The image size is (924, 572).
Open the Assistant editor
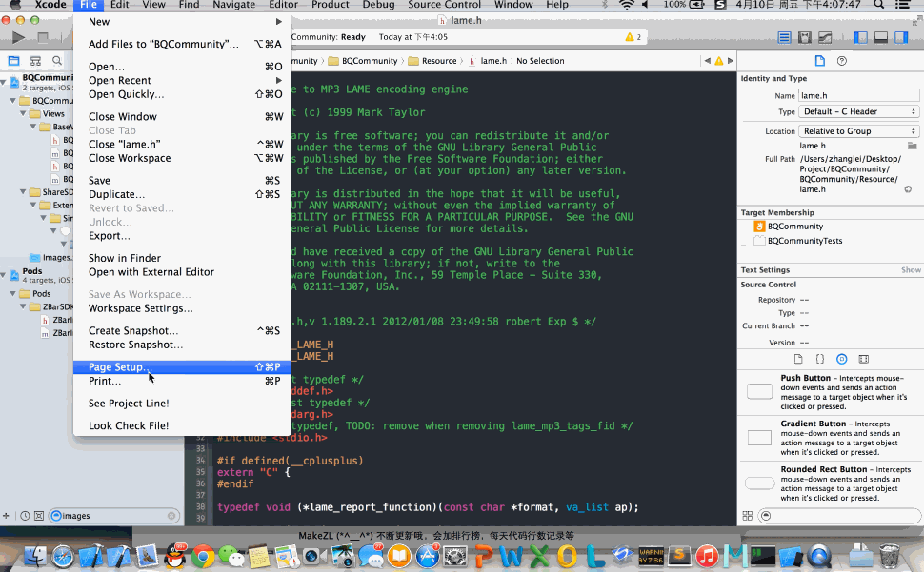pos(805,36)
